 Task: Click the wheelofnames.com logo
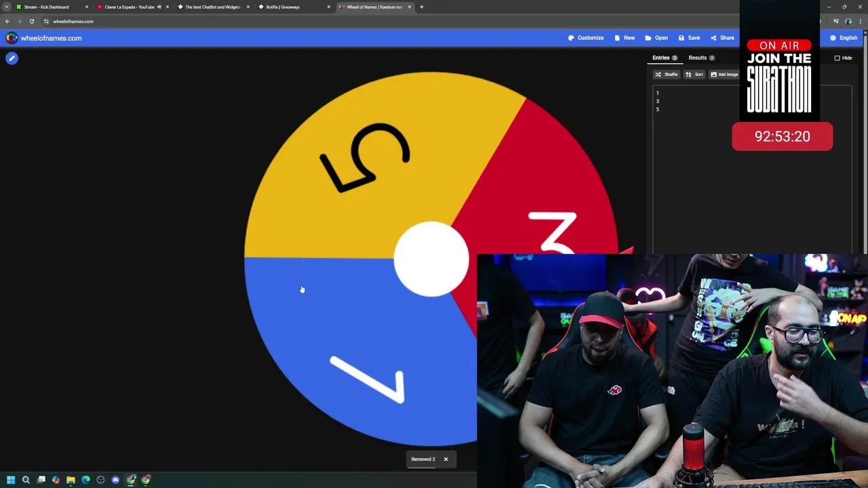point(43,38)
